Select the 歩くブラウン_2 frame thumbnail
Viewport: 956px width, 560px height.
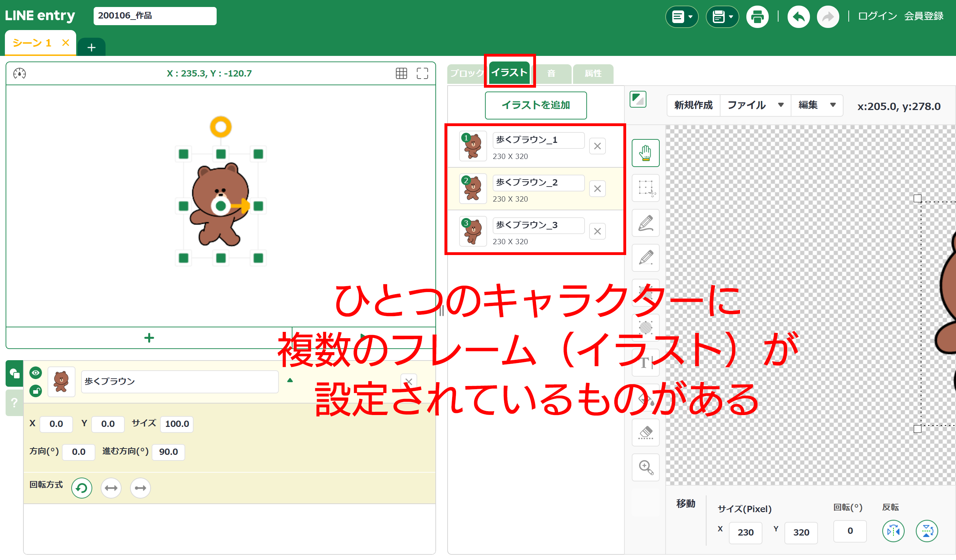tap(473, 189)
